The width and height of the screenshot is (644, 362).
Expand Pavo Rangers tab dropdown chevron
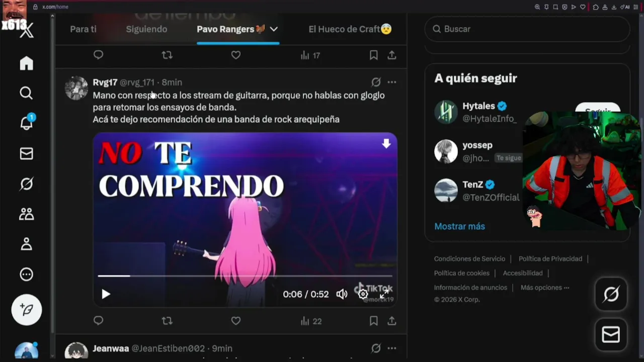274,29
